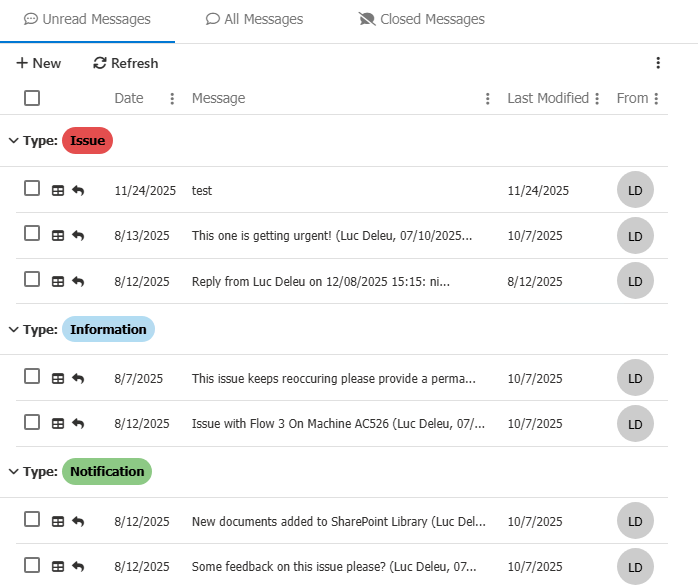698x587 pixels.
Task: Click LD avatar on 'Some feedback on this issue' row
Action: pos(635,567)
